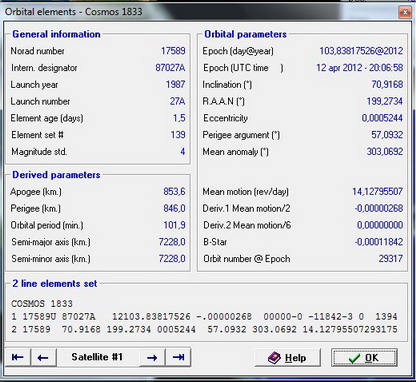Click Apogee value 853,6

(x=174, y=192)
